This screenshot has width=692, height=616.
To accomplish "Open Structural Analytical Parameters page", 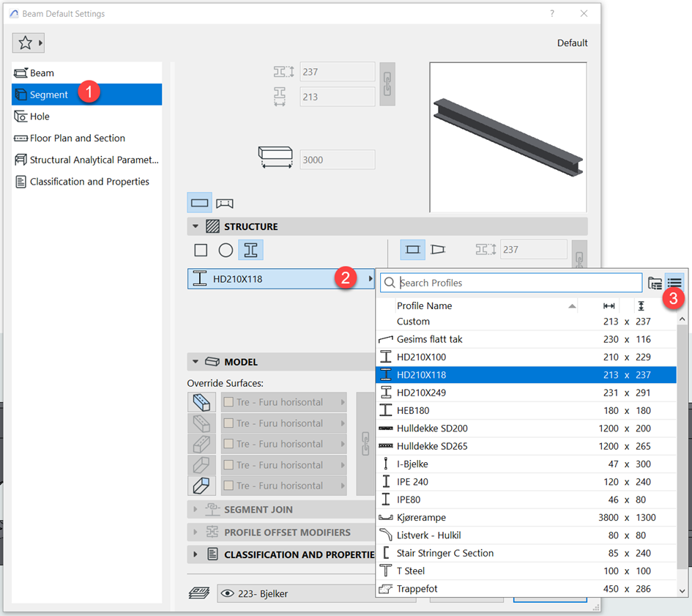I will tap(86, 160).
